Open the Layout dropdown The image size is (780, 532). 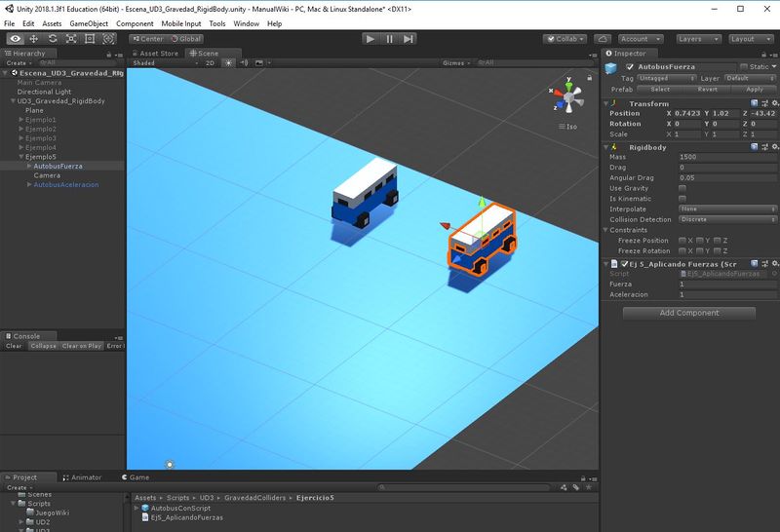[x=751, y=39]
